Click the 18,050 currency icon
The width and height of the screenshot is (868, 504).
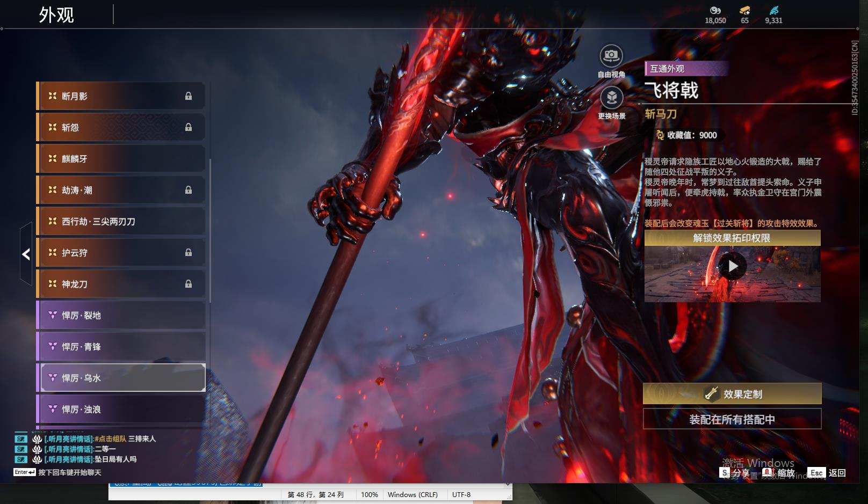coord(715,10)
